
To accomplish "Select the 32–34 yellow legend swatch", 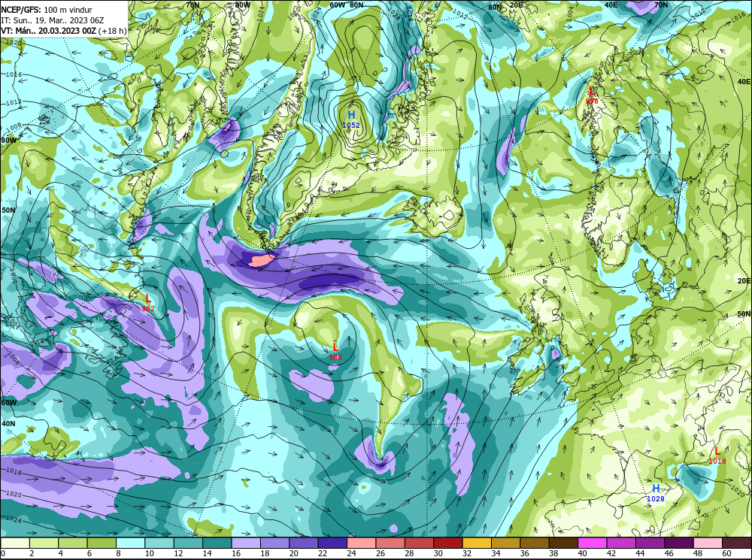I will tap(477, 543).
